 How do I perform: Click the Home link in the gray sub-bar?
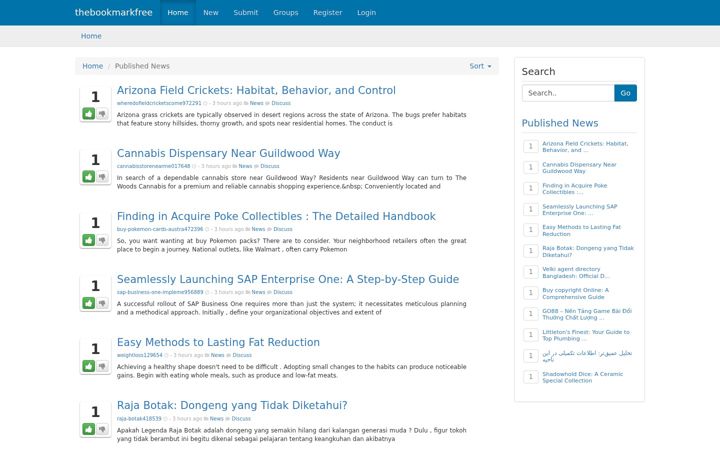coord(91,36)
